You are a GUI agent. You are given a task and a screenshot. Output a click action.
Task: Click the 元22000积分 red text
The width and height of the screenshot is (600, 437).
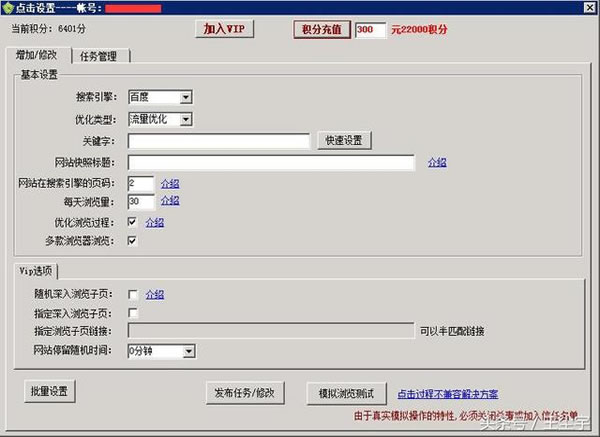pyautogui.click(x=419, y=29)
